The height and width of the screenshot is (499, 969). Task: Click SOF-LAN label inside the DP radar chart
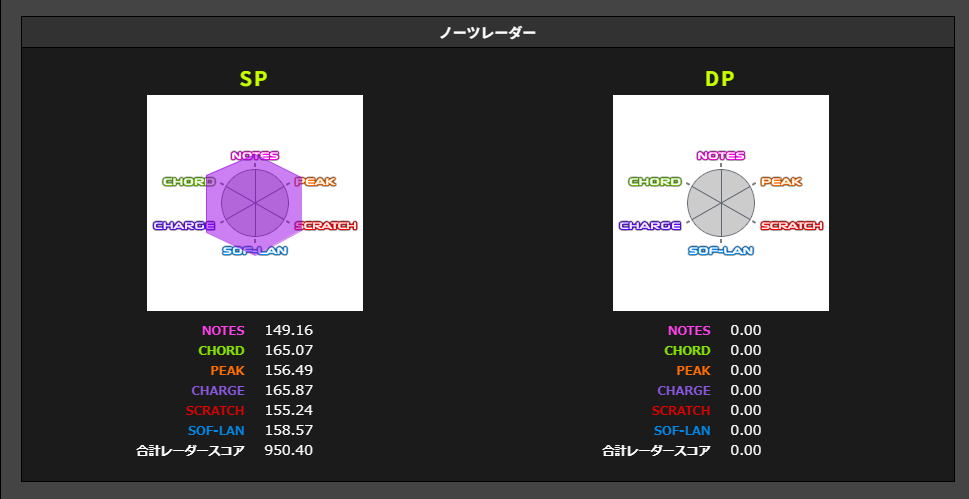click(721, 250)
